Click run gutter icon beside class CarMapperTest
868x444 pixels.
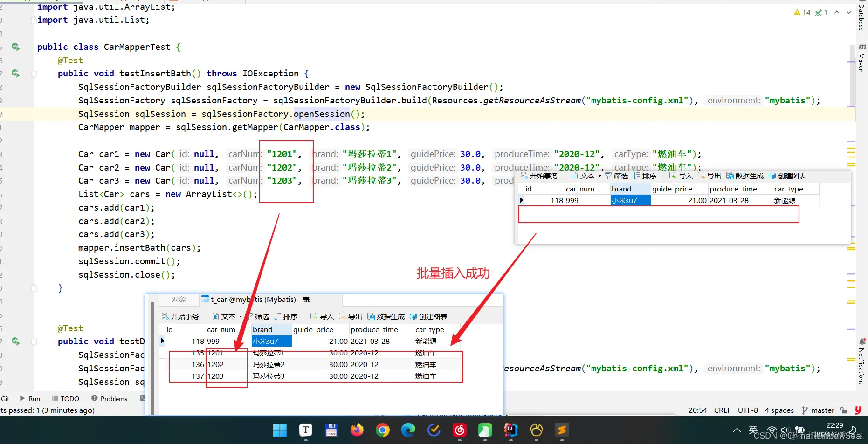tap(16, 47)
